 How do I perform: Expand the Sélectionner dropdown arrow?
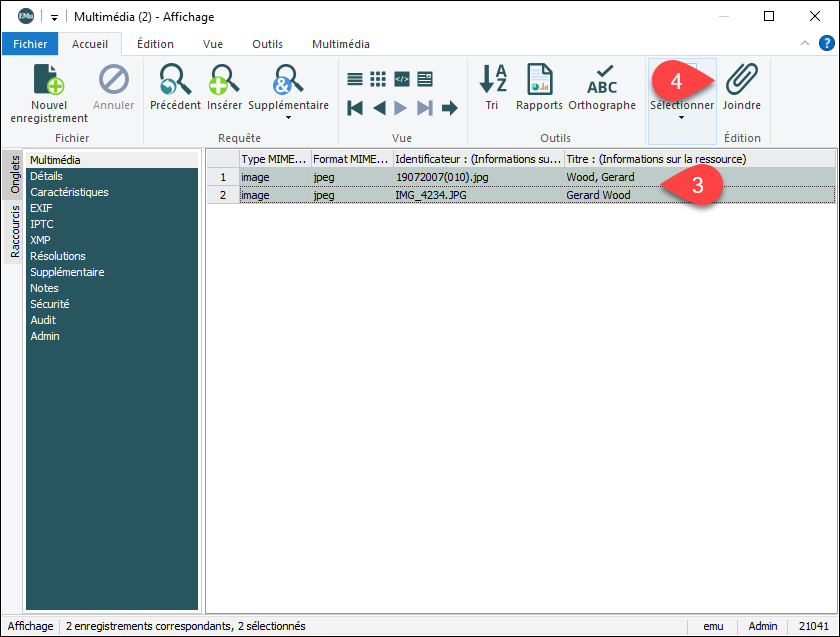click(682, 118)
